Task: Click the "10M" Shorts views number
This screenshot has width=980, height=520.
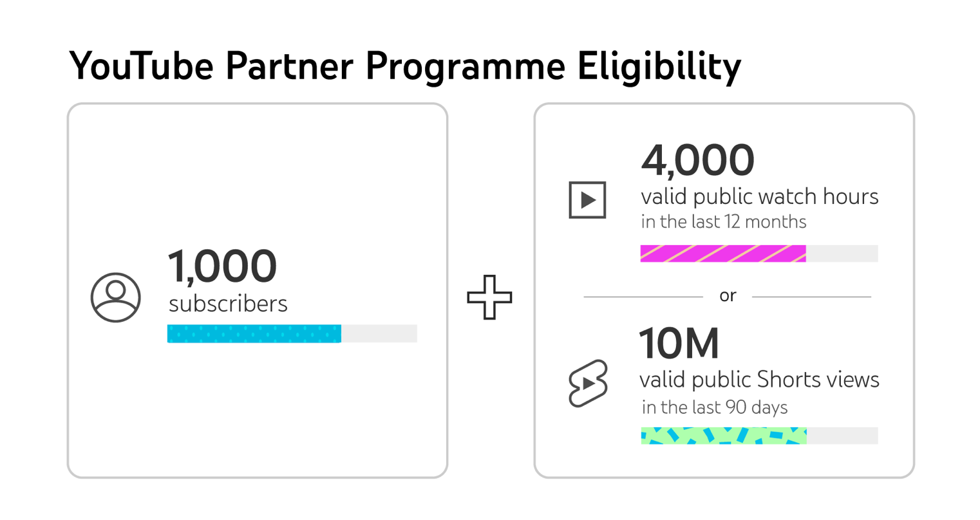Action: [x=679, y=344]
